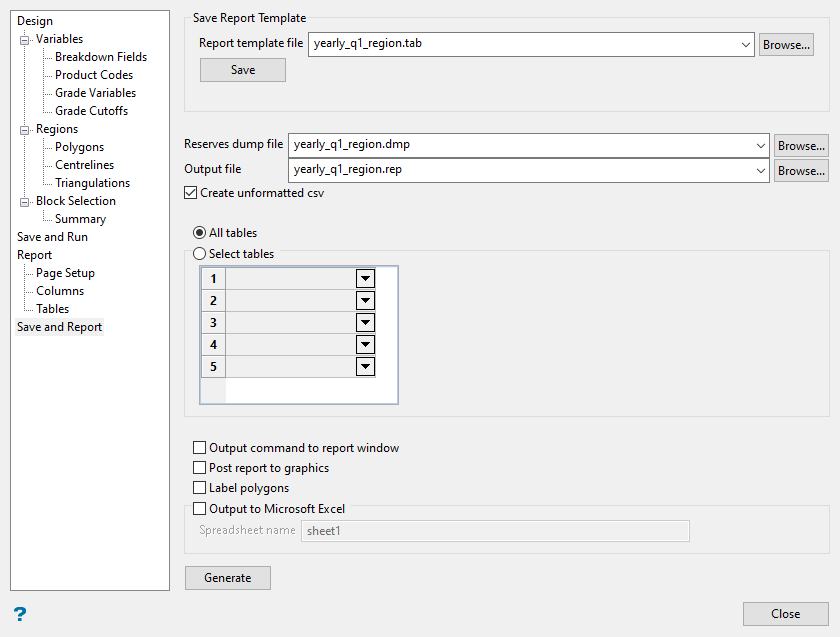Choose the Select tables radio button

(200, 254)
